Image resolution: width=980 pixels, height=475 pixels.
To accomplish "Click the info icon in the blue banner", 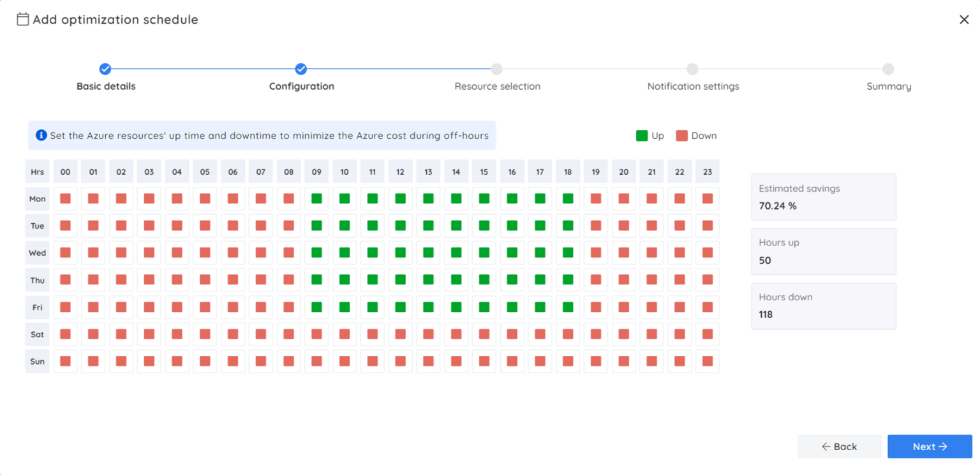I will (41, 135).
